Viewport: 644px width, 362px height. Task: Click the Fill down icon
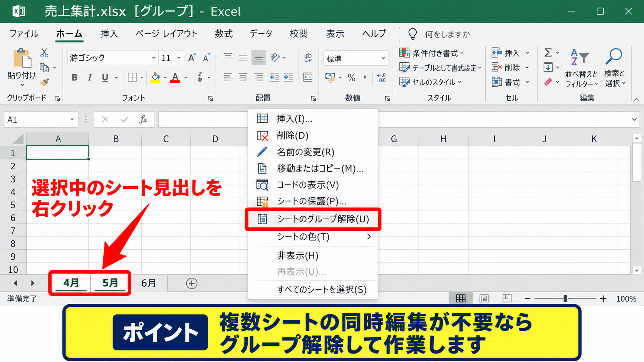coord(548,67)
